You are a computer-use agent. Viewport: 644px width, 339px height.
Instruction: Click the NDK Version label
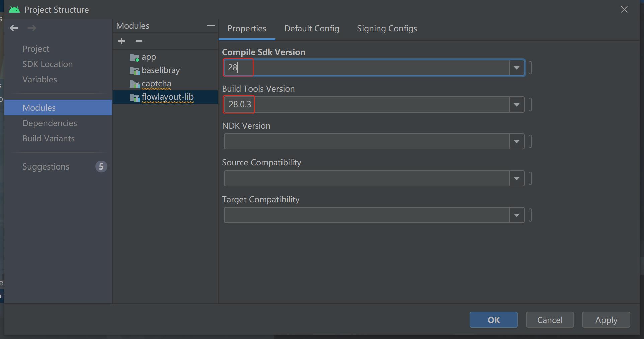point(246,126)
